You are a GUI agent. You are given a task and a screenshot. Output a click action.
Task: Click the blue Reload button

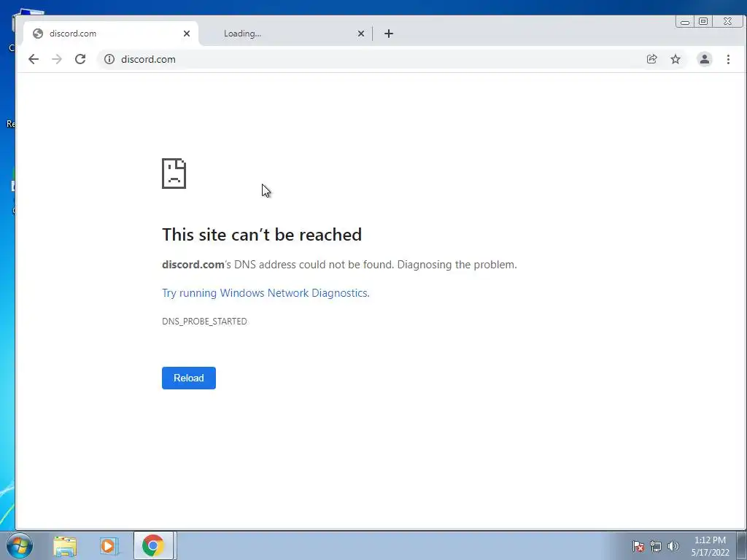tap(189, 378)
